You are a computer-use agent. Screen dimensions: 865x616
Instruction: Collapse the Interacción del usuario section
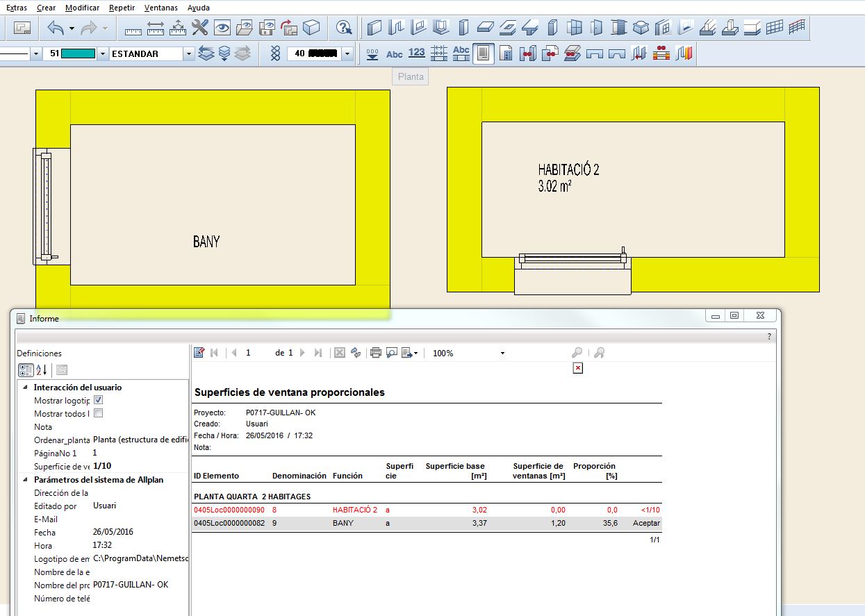[26, 388]
